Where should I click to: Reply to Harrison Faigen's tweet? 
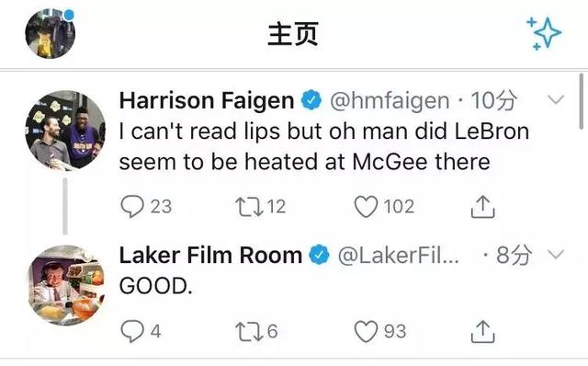pyautogui.click(x=132, y=207)
